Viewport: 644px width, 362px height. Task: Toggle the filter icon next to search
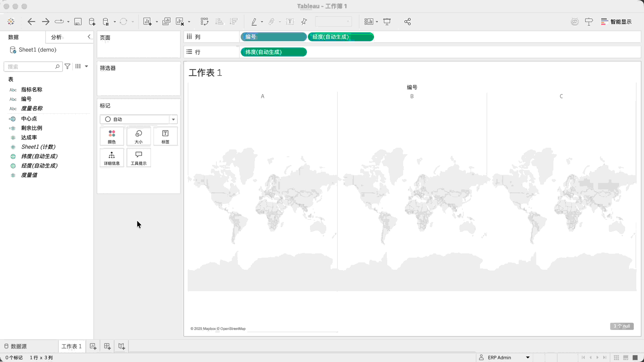[x=67, y=67]
